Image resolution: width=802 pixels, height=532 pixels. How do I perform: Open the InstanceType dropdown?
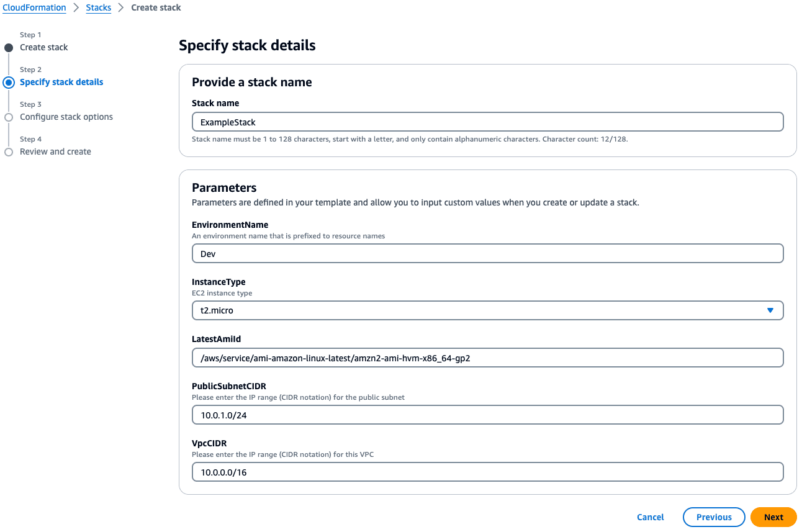click(x=487, y=310)
